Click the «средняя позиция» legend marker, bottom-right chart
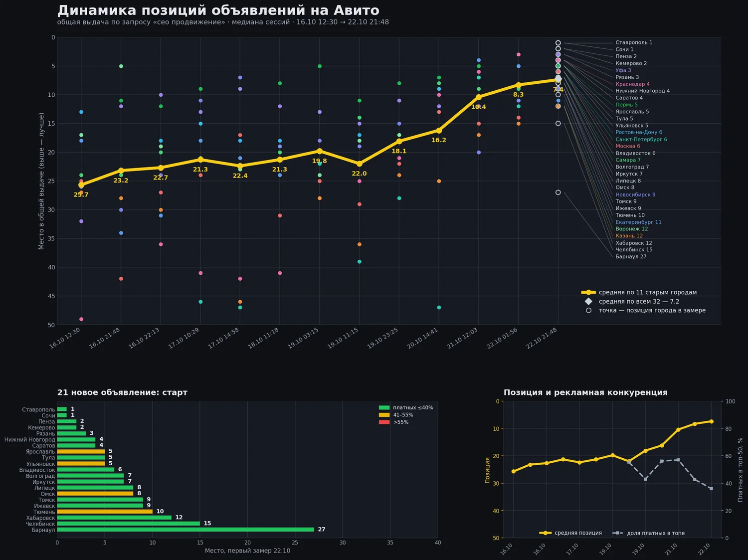The height and width of the screenshot is (560, 748). [x=546, y=533]
